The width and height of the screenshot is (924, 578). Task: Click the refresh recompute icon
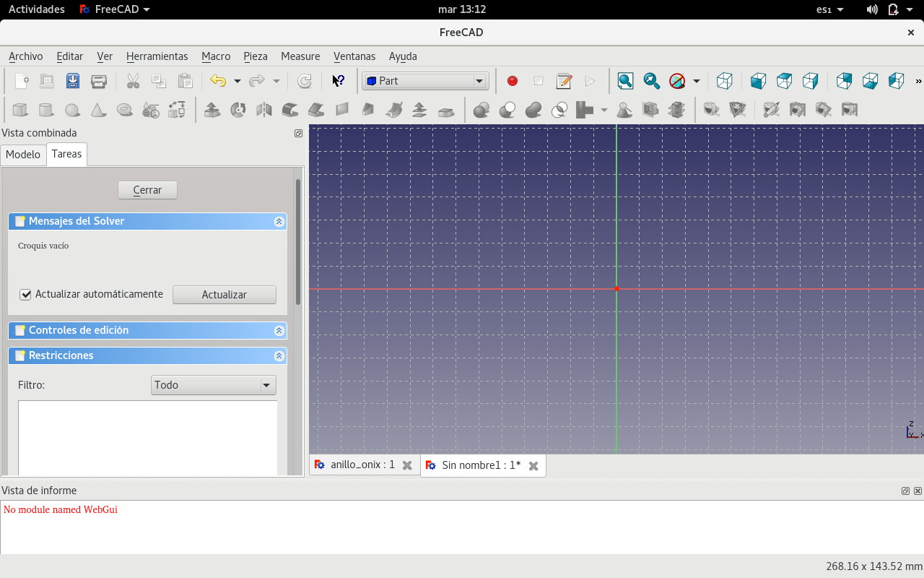305,81
